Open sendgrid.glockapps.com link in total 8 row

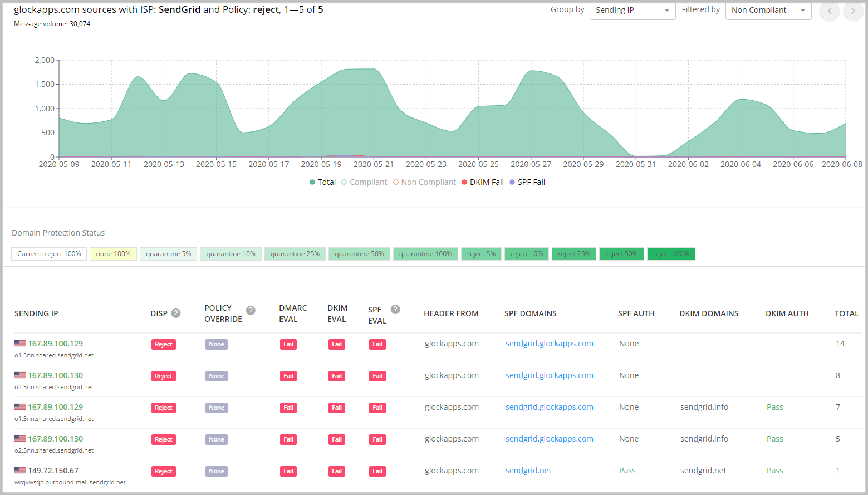tap(550, 375)
